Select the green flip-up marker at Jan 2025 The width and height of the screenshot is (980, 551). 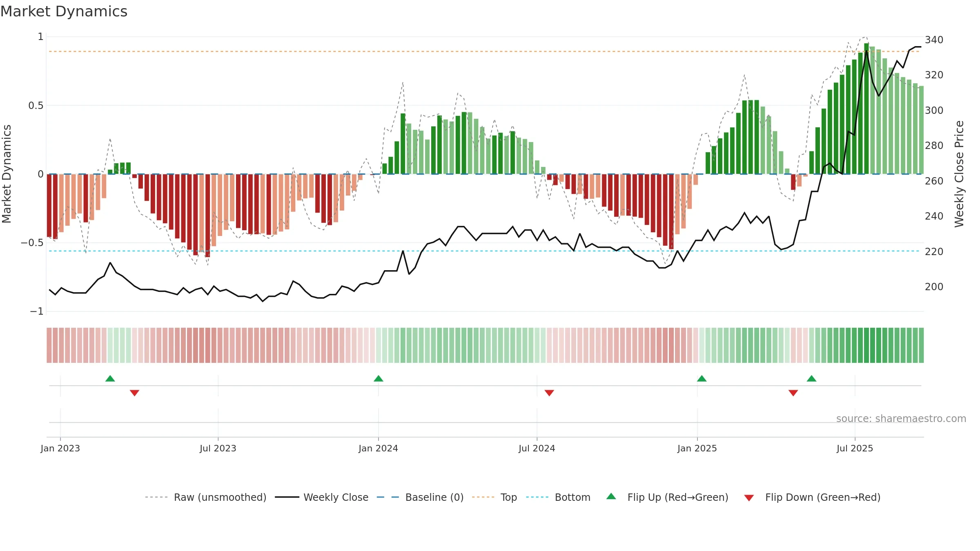coord(702,378)
